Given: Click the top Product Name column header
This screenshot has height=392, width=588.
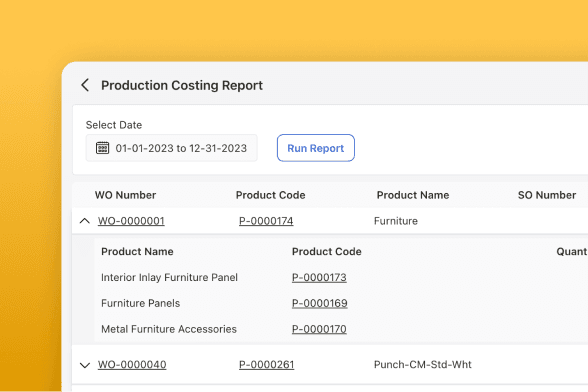Looking at the screenshot, I should [413, 195].
